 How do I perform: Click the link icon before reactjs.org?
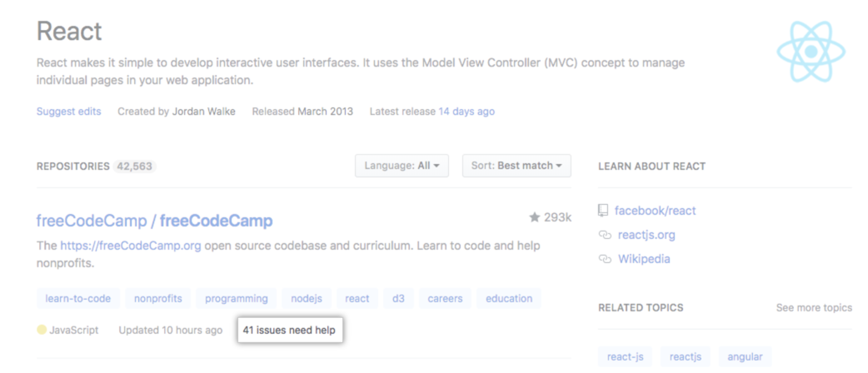(x=605, y=235)
